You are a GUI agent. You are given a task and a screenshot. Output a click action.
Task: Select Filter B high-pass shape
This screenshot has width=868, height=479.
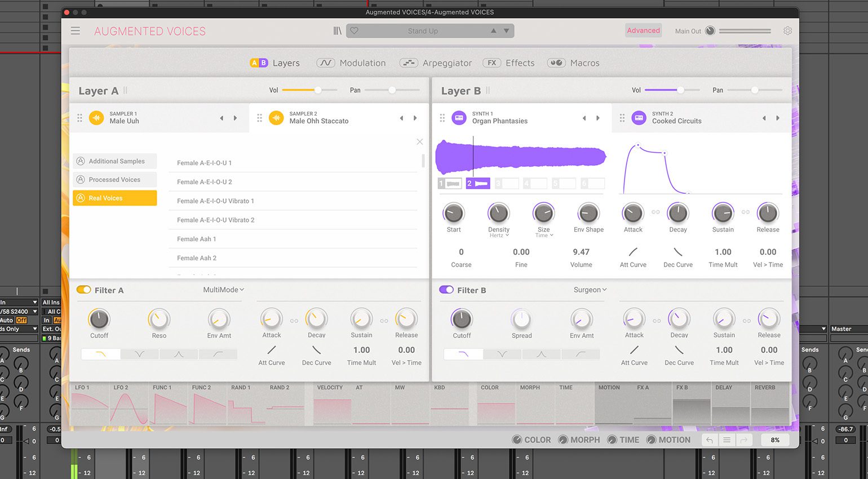pyautogui.click(x=581, y=354)
